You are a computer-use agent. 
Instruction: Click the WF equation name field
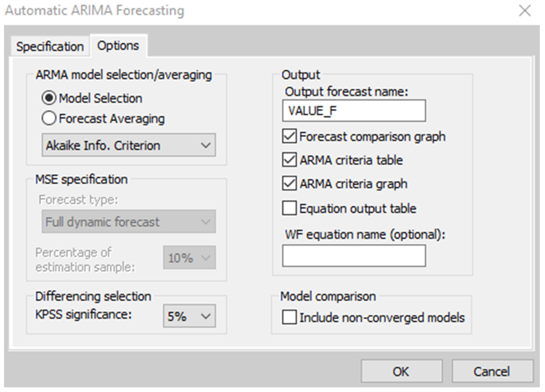pyautogui.click(x=354, y=256)
